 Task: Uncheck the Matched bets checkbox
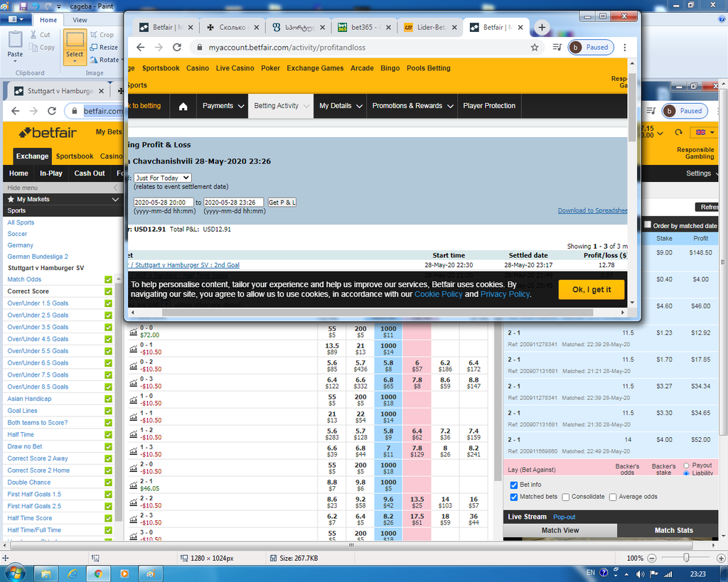[513, 497]
